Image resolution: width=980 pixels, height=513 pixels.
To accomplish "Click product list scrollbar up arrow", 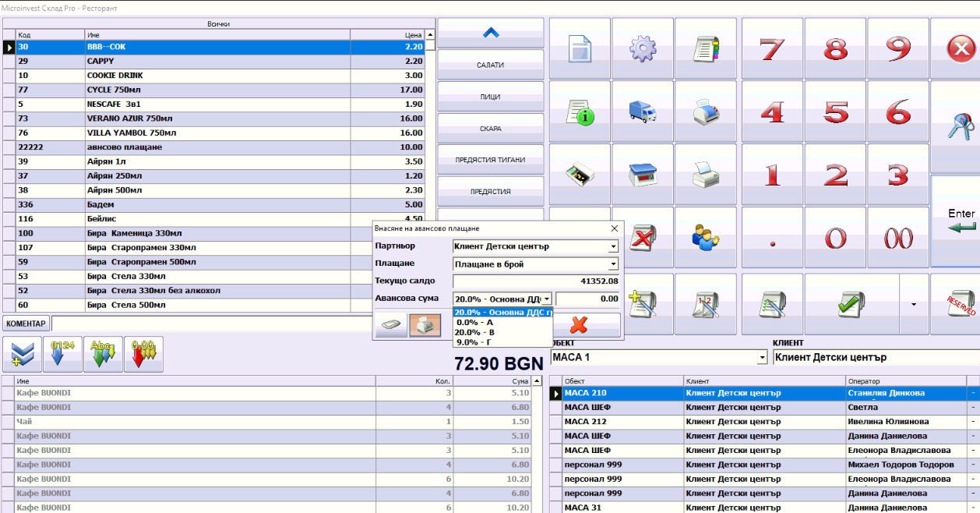I will click(x=429, y=35).
